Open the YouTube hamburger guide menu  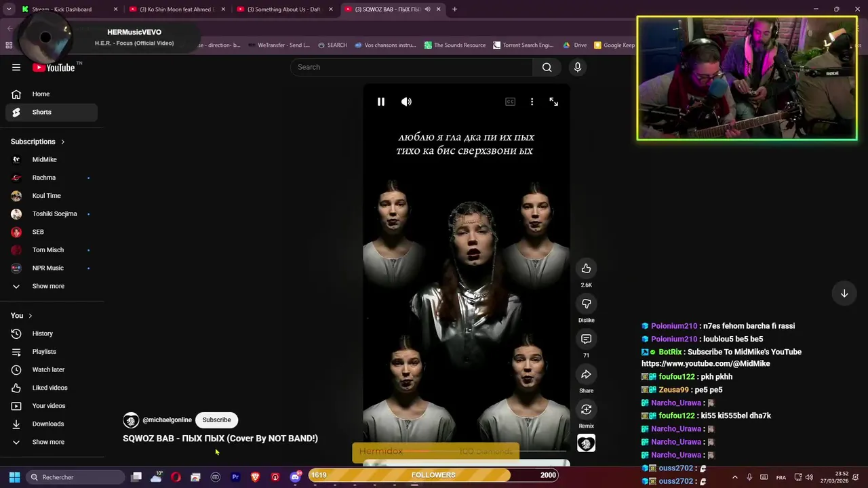(16, 67)
